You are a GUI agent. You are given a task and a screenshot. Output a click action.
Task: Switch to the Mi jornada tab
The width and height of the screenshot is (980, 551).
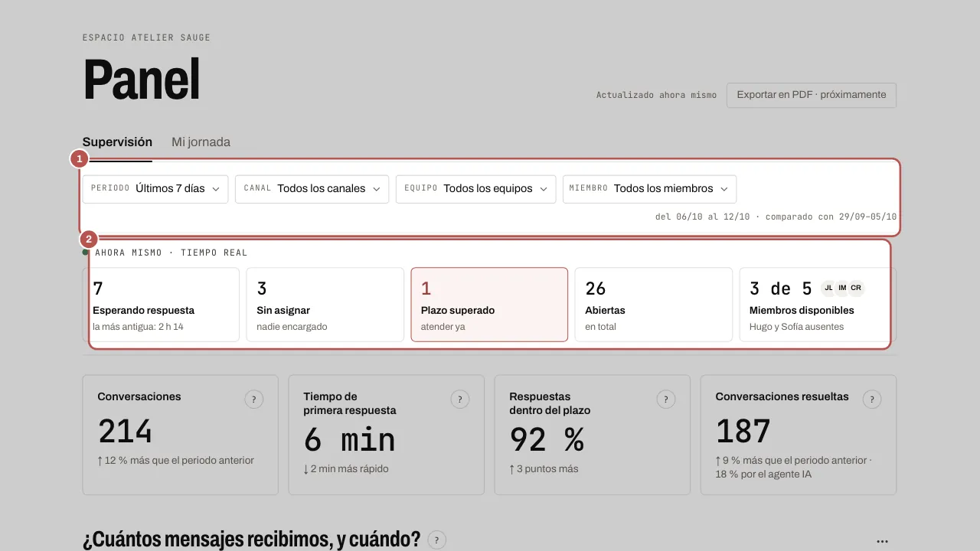click(201, 142)
